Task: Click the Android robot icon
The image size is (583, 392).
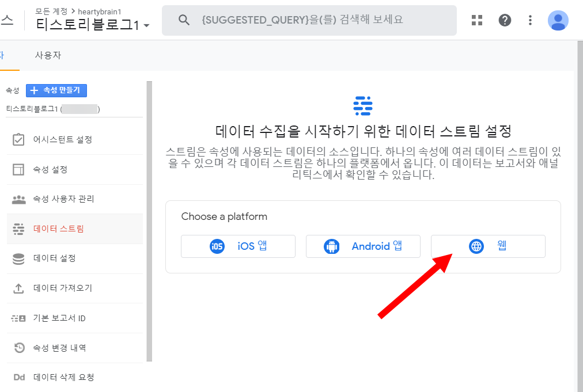Action: [x=332, y=246]
